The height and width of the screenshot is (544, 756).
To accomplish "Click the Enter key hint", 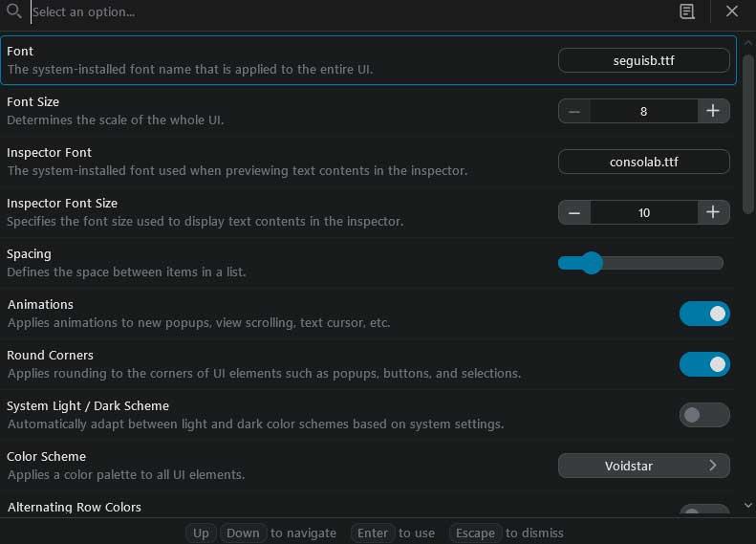I will click(x=372, y=533).
